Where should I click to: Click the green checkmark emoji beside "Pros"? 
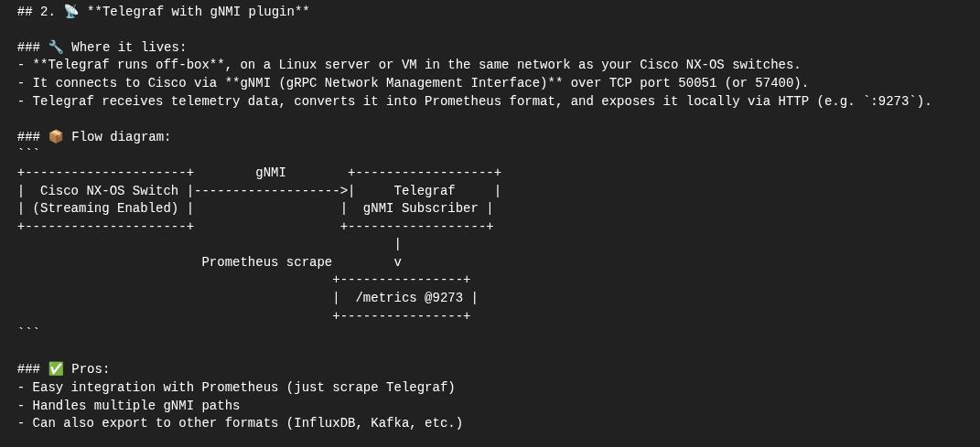tap(56, 369)
